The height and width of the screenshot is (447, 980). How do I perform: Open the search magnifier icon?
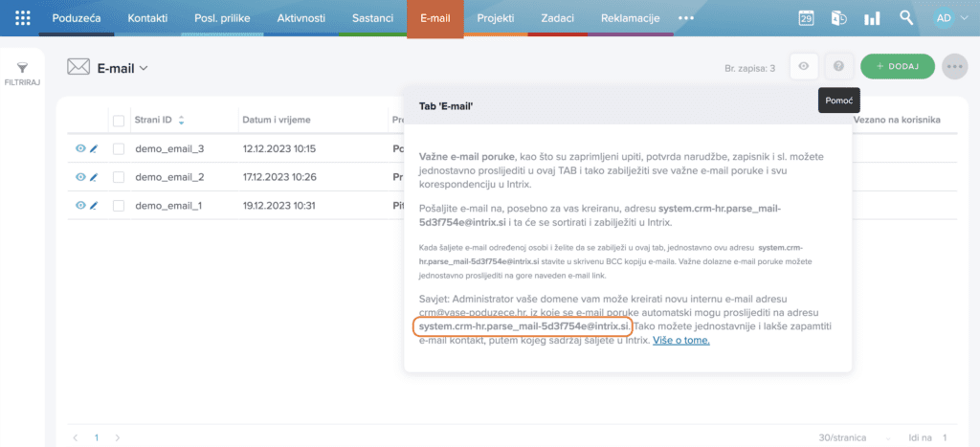pos(906,17)
